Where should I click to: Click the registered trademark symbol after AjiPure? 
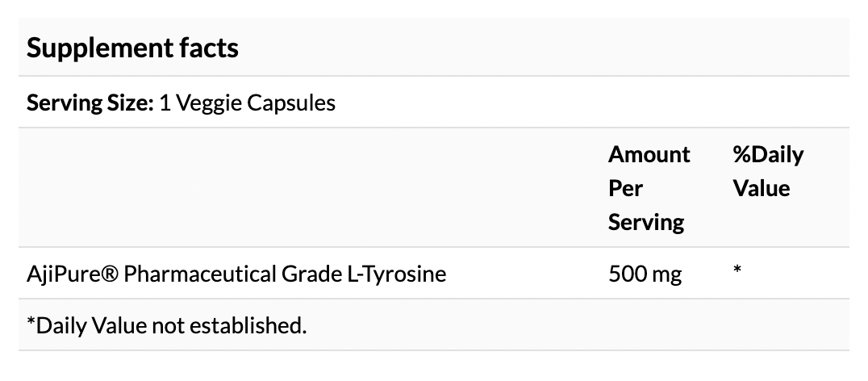pyautogui.click(x=110, y=274)
